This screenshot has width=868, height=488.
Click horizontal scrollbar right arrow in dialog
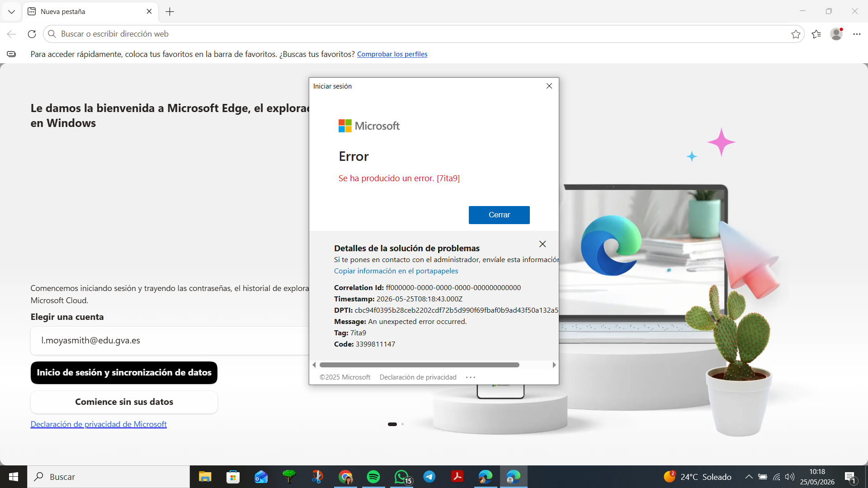click(x=554, y=365)
